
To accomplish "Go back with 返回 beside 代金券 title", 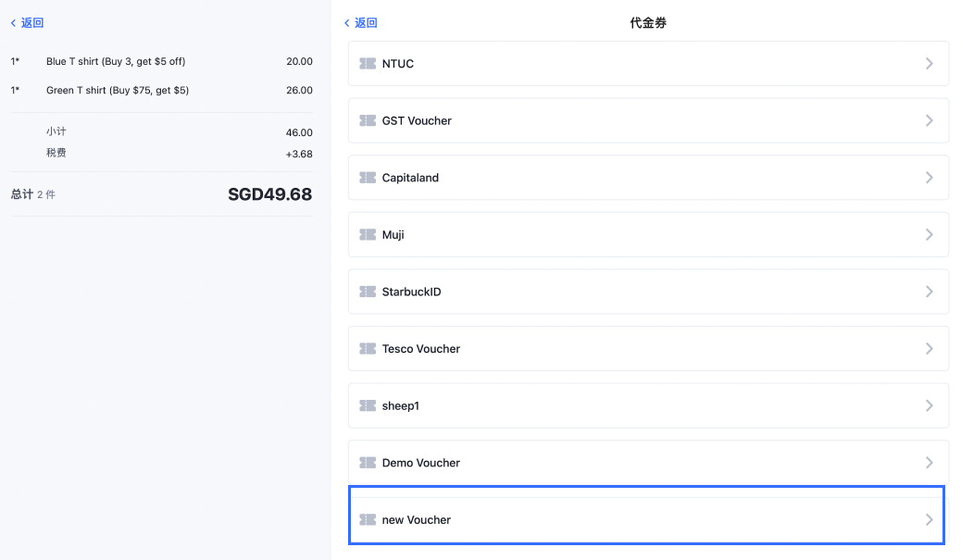I will [366, 22].
